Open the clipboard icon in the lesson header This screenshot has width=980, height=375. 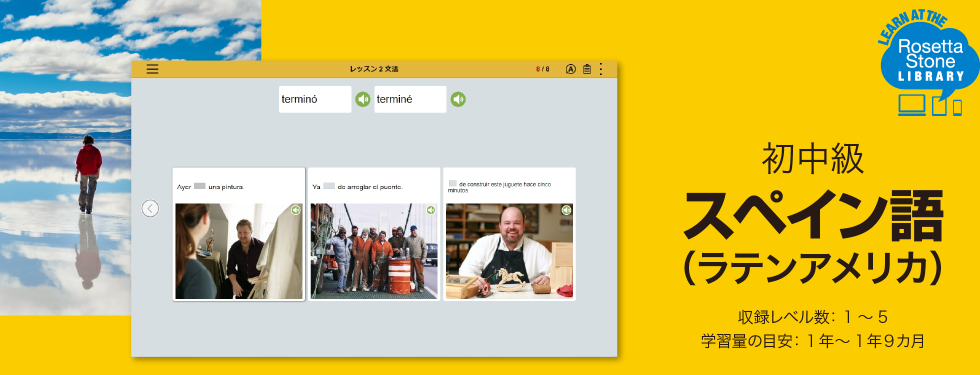click(x=587, y=69)
